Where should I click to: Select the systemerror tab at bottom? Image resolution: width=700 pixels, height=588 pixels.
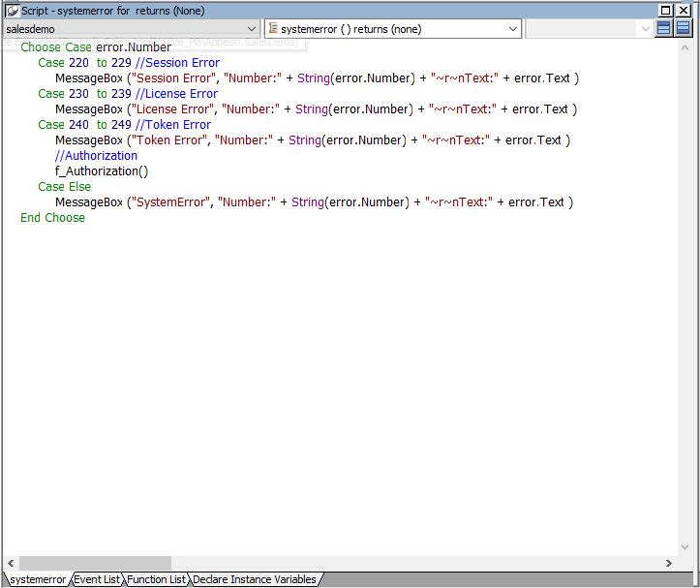tap(37, 579)
